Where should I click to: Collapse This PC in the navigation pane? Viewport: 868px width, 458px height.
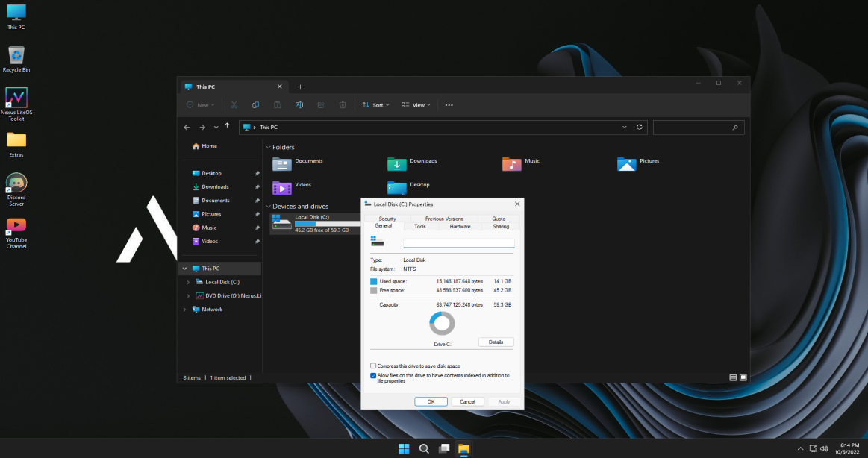[185, 269]
